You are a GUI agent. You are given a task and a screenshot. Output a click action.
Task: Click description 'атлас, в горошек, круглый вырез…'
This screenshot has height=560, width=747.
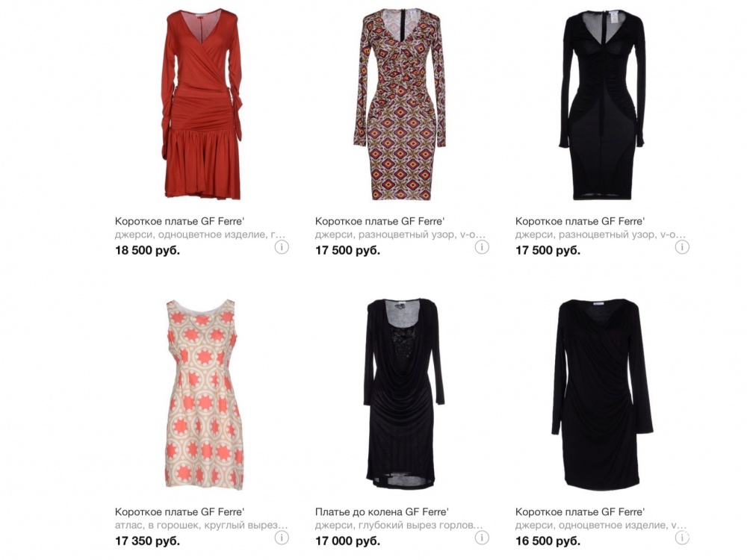tap(202, 525)
